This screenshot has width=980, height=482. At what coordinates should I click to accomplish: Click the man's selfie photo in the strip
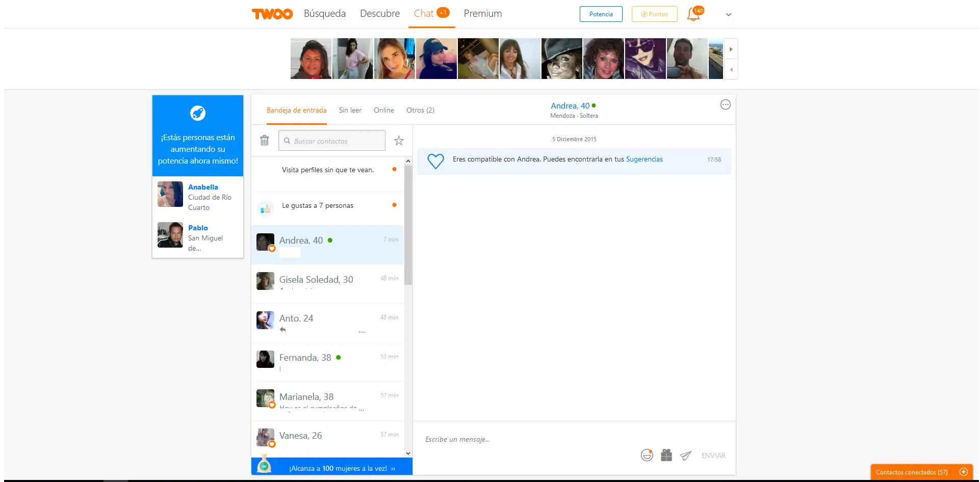[x=687, y=59]
